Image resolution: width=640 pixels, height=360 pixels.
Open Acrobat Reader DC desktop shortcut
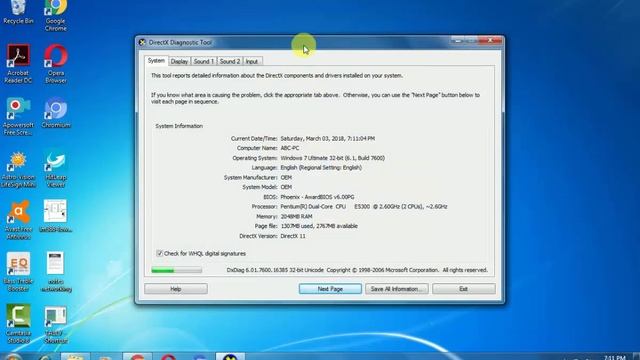click(x=18, y=63)
